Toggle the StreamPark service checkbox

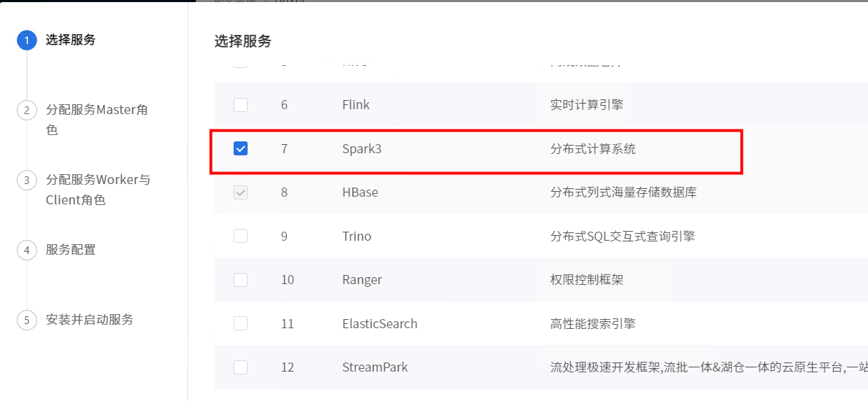coord(241,367)
